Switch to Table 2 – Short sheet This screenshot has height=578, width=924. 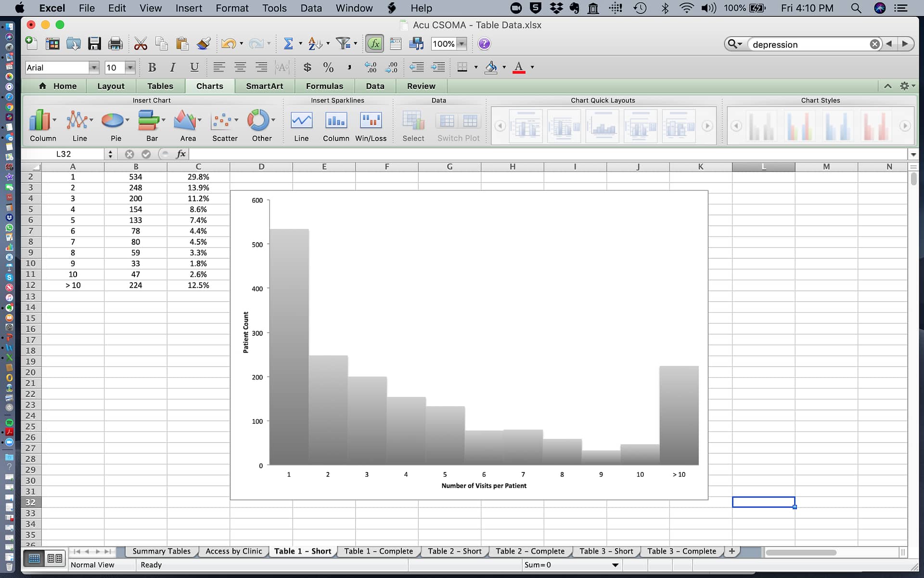(454, 551)
